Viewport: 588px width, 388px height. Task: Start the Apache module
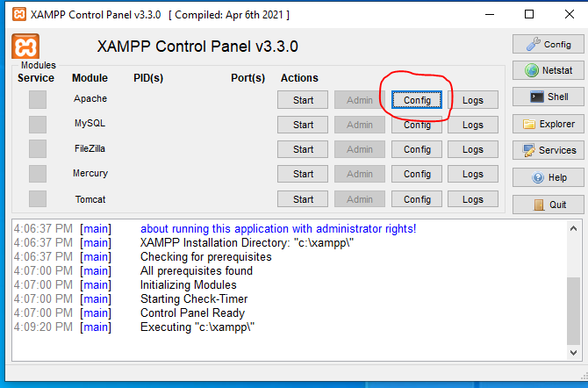(x=303, y=100)
